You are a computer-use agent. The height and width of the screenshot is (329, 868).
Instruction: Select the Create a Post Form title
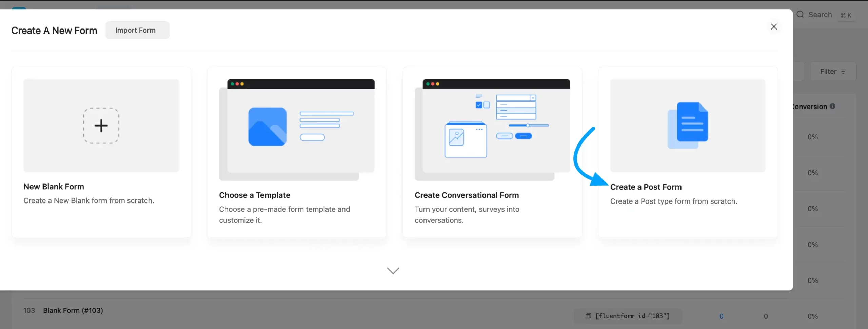pos(646,187)
